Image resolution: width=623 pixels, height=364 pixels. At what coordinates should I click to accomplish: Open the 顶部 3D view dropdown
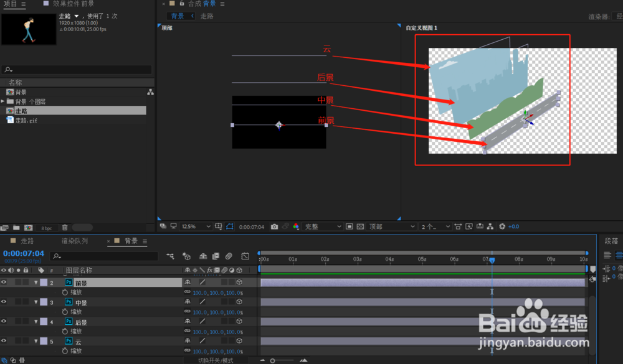pos(391,226)
